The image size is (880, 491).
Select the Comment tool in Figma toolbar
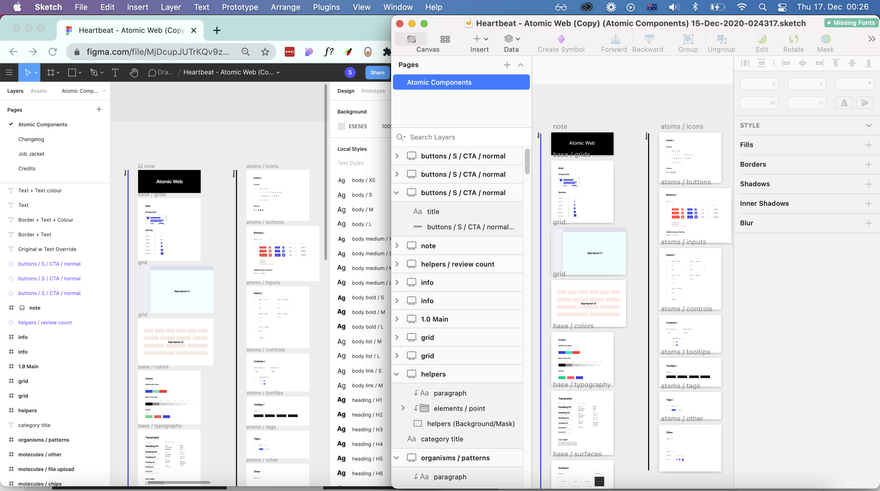click(152, 72)
